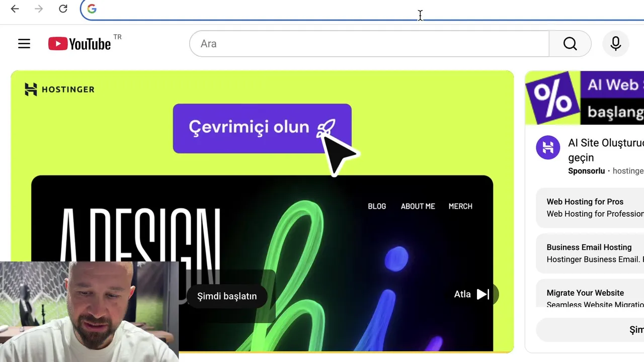This screenshot has width=644, height=362.
Task: Click the magnifier search button
Action: tap(570, 44)
